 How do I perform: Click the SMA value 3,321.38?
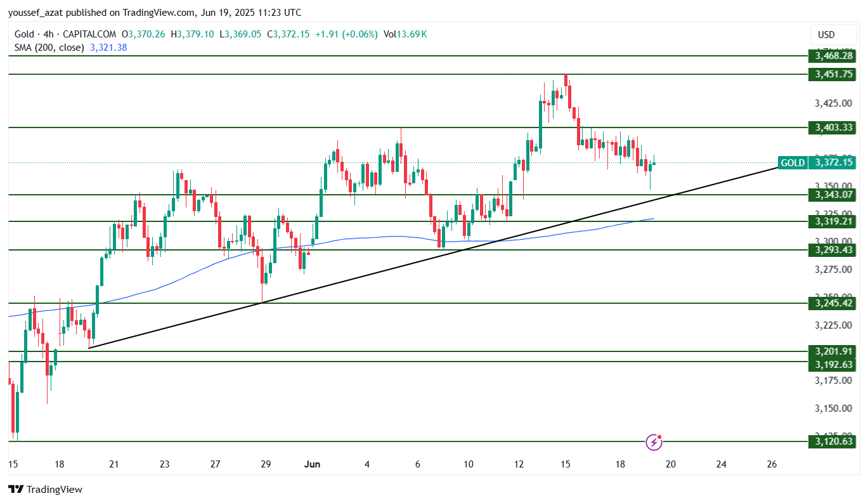click(x=108, y=48)
